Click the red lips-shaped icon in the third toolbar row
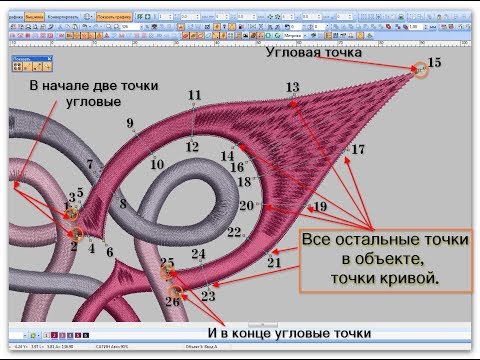Image resolution: width=480 pixels, height=360 pixels. (x=185, y=36)
